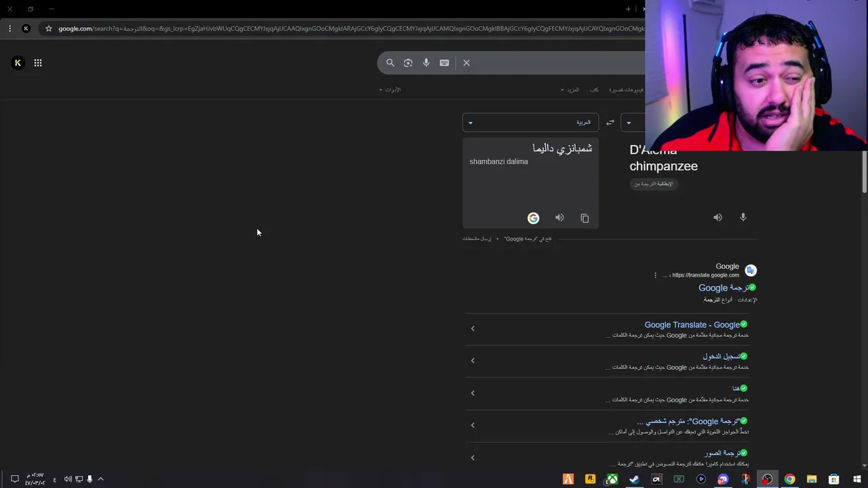Click the transliteration shambanzi dalima

point(498,162)
